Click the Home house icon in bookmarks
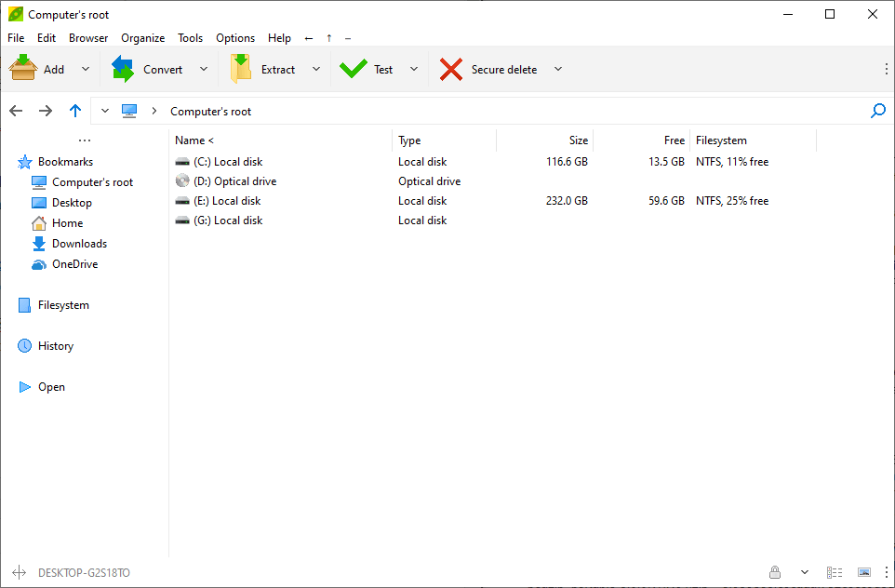The image size is (895, 588). click(39, 223)
